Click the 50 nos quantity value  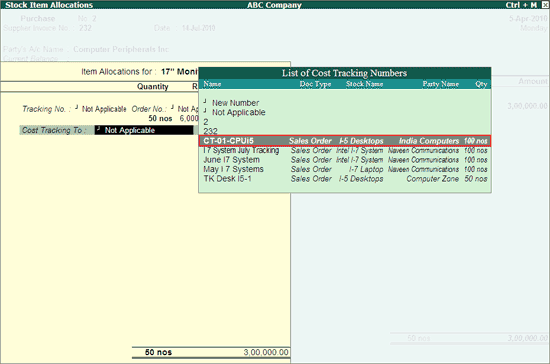coord(160,119)
